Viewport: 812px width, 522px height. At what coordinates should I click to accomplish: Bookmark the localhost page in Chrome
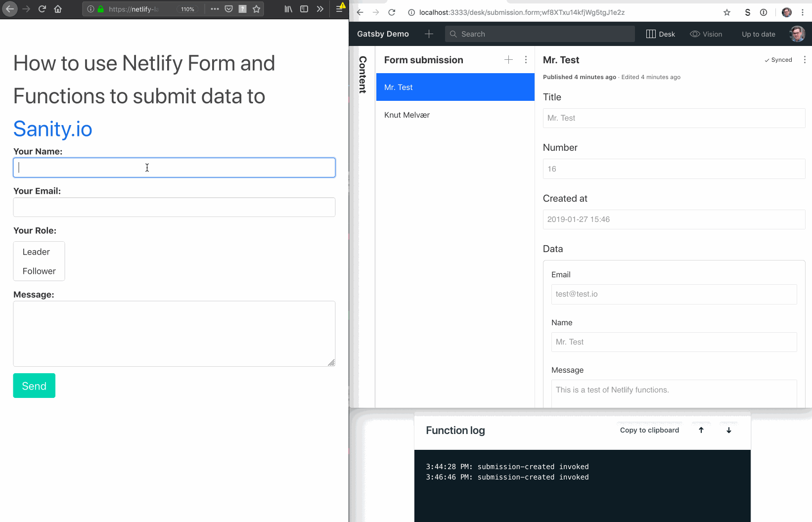[x=727, y=12]
